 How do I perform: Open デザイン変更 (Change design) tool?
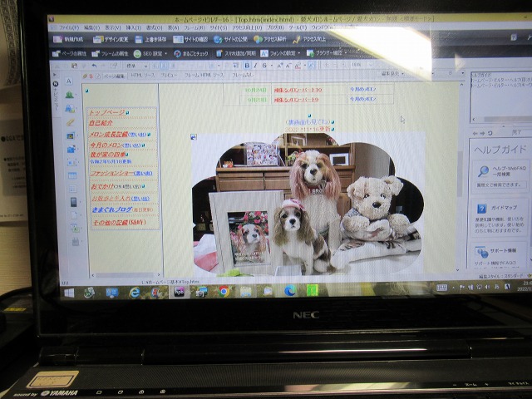point(111,39)
